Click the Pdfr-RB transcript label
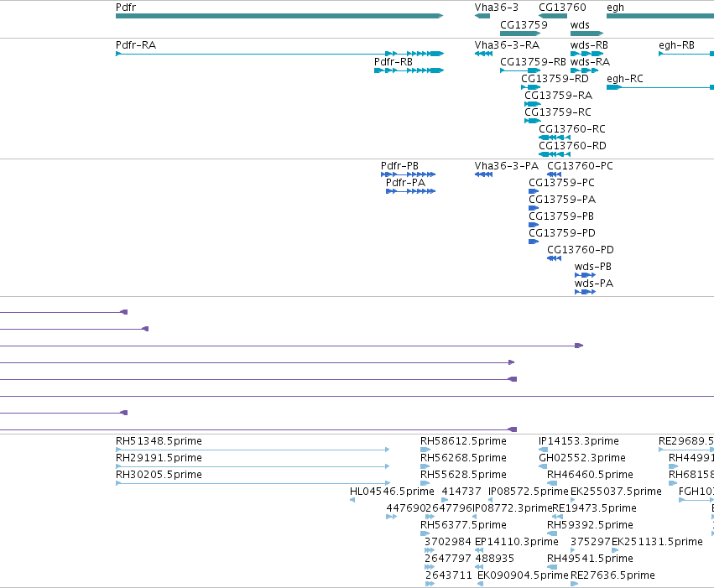Screen dimensions: 714x588 coord(393,62)
